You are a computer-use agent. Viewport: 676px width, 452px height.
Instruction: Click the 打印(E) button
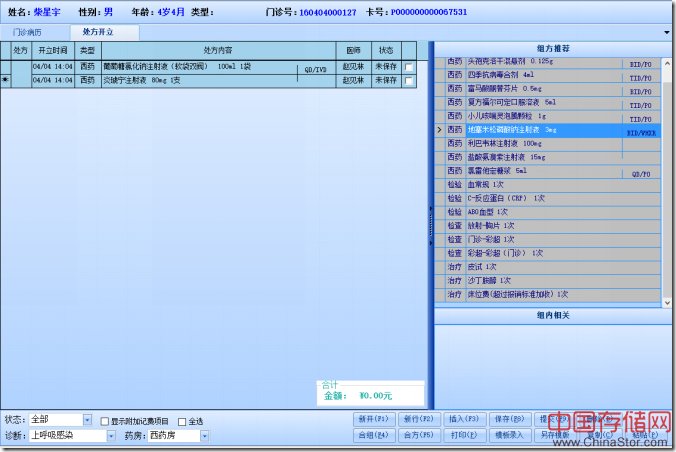click(x=462, y=435)
